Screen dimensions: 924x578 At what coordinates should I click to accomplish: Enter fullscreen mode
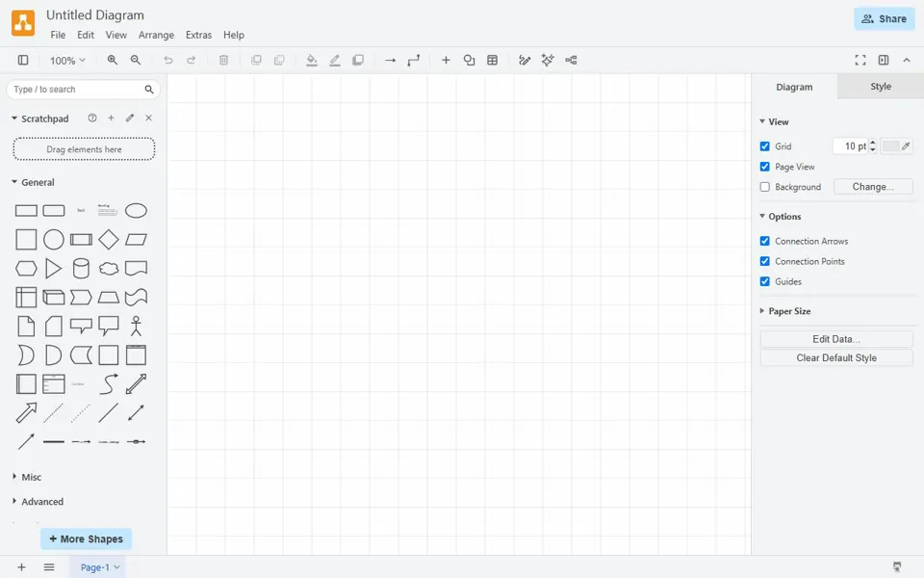[x=860, y=60]
